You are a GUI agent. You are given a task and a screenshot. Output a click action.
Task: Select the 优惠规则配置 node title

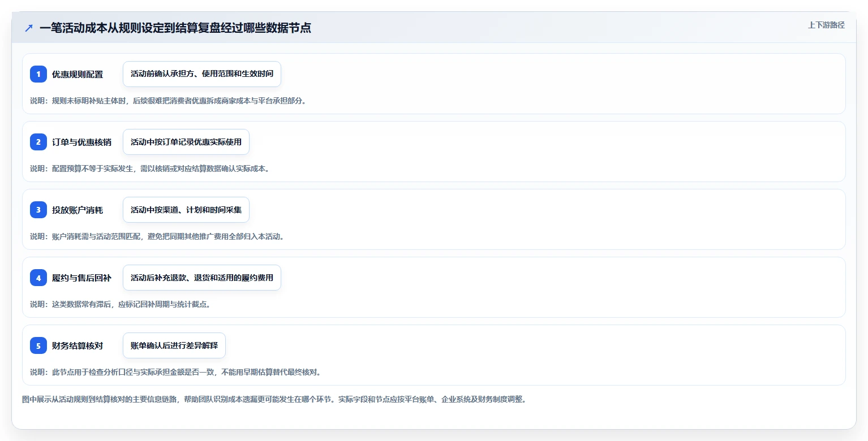tap(78, 74)
